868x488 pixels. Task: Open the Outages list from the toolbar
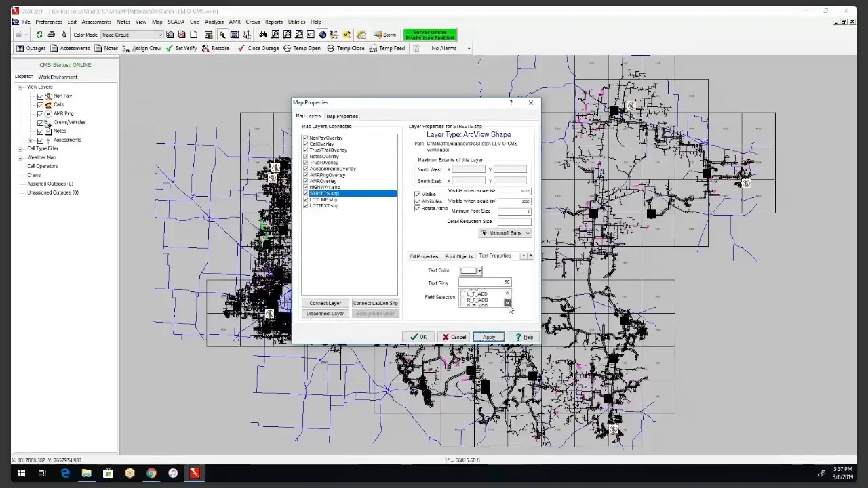coord(31,48)
